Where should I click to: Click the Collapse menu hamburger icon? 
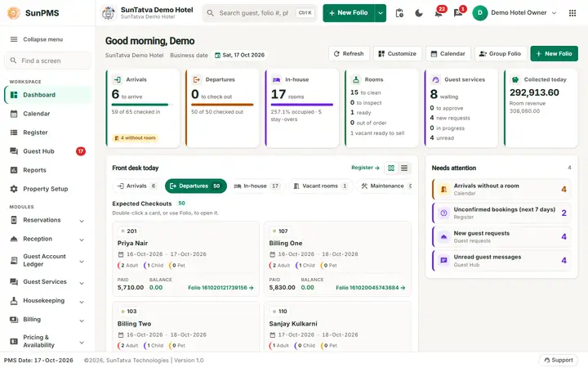tap(14, 39)
